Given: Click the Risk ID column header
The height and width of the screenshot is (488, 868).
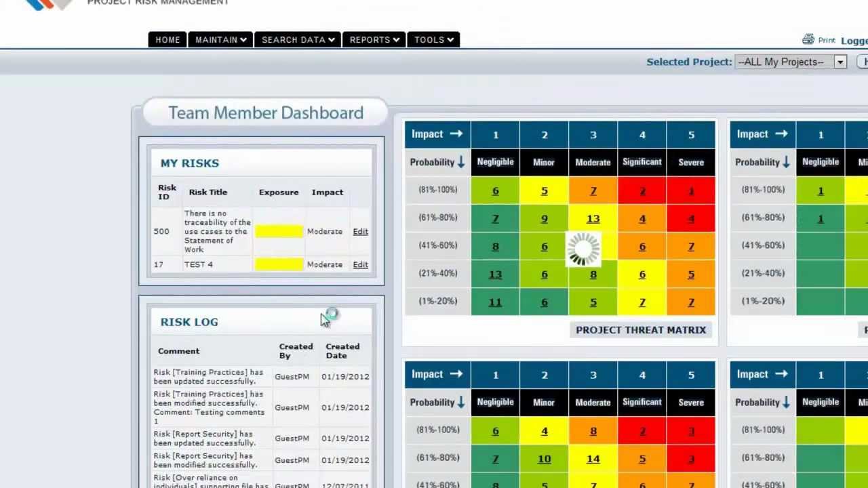Looking at the screenshot, I should 167,192.
